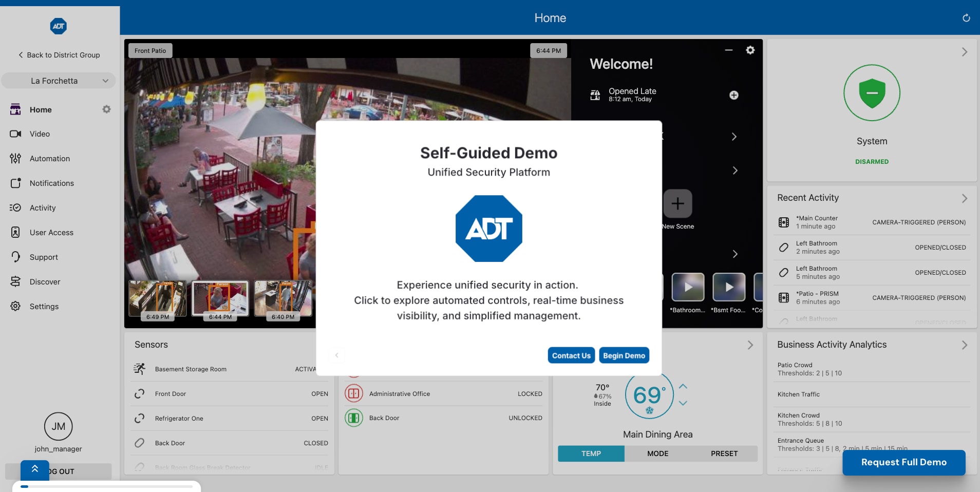980x492 pixels.
Task: Expand the Recent Activity panel
Action: [964, 198]
